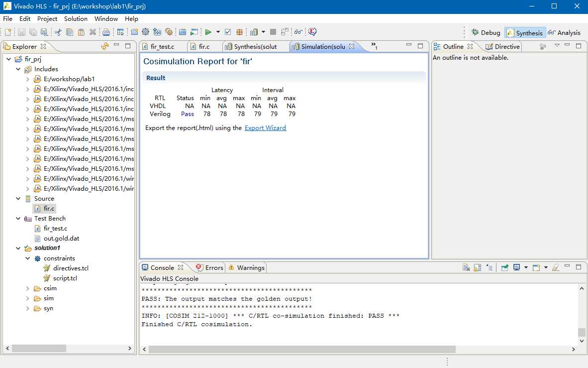The width and height of the screenshot is (588, 368).
Task: Select directives.tcl under constraints
Action: pos(66,268)
